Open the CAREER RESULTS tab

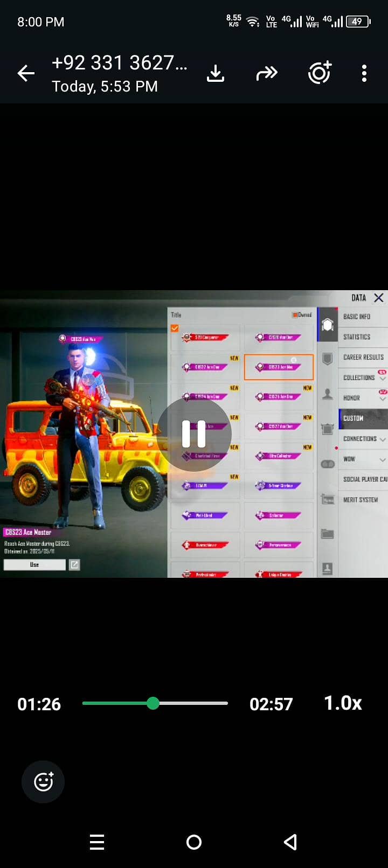click(363, 358)
